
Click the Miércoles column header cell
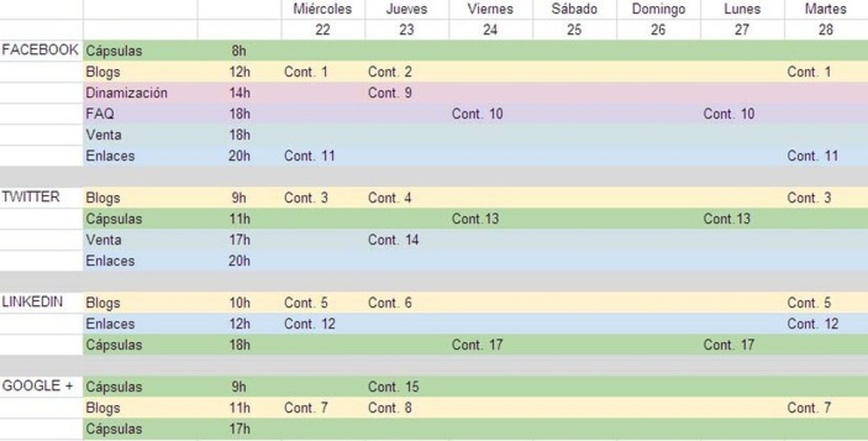pos(322,9)
